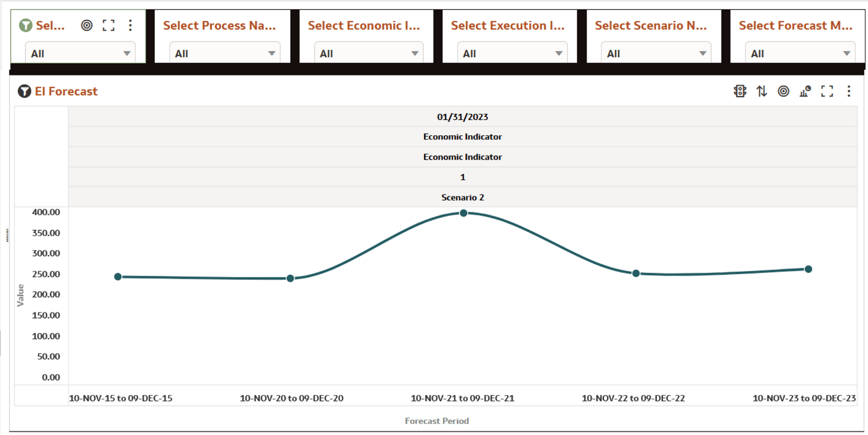Open the three-dot menu in Select filter tile
This screenshot has width=868, height=435.
coord(130,26)
